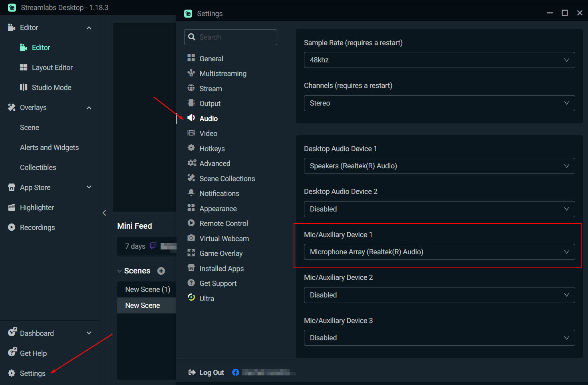The image size is (588, 385).
Task: Expand the App Store section chevron
Action: [89, 187]
